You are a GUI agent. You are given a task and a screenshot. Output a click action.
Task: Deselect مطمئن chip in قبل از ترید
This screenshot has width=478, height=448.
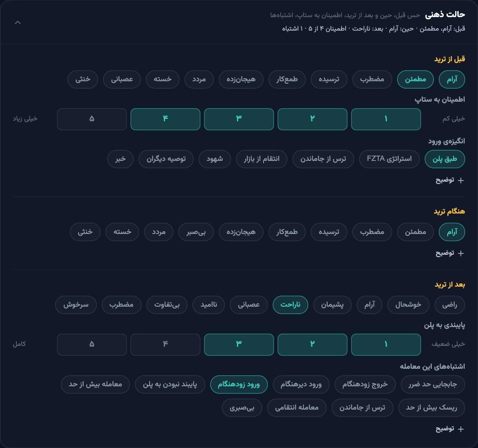[x=415, y=79]
